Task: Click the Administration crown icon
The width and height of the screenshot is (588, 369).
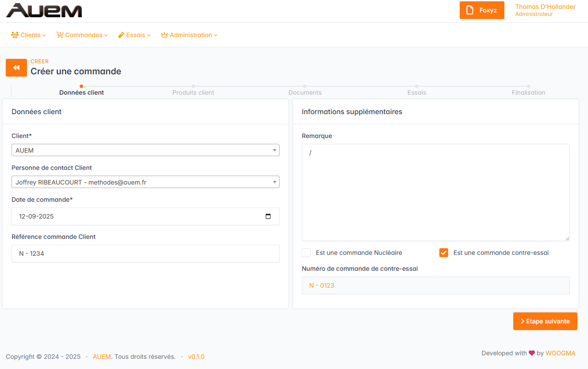Action: click(165, 35)
